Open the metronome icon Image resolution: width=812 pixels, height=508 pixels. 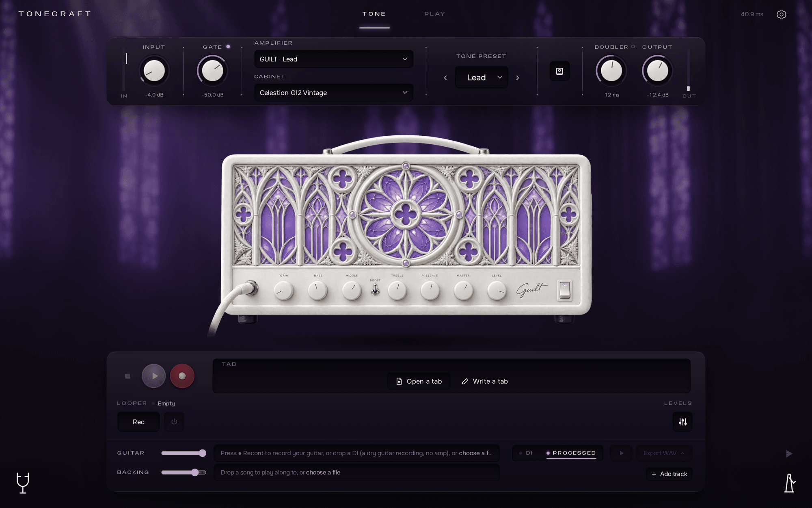(789, 483)
